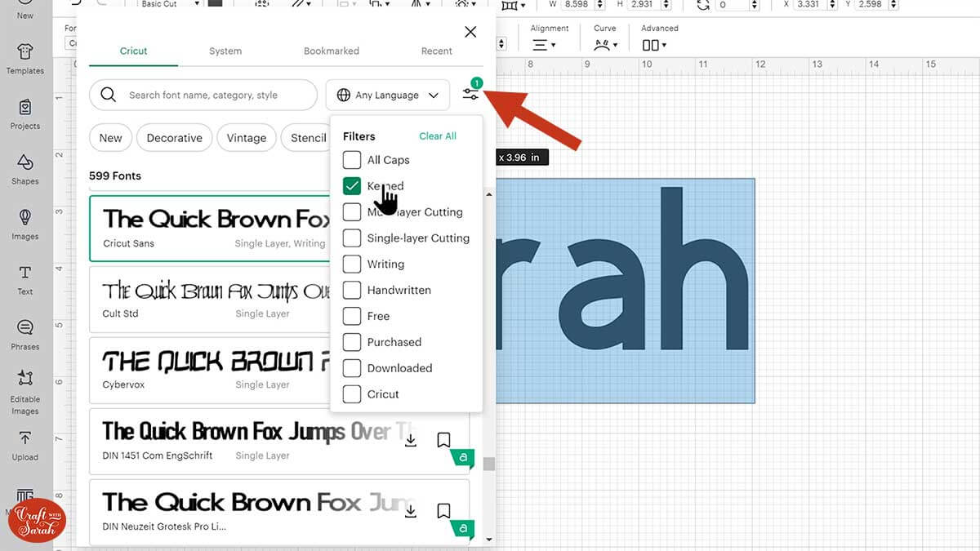
Task: Open the Images library
Action: tap(24, 224)
